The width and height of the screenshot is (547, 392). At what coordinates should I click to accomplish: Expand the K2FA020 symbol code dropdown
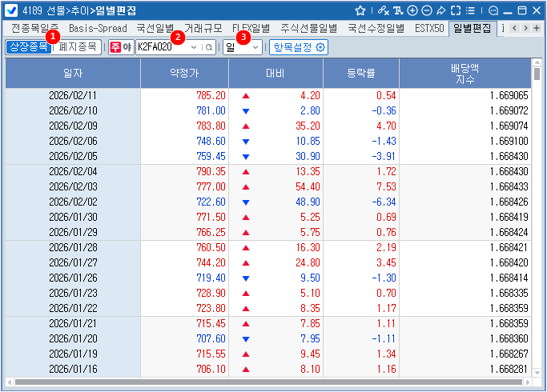[194, 47]
